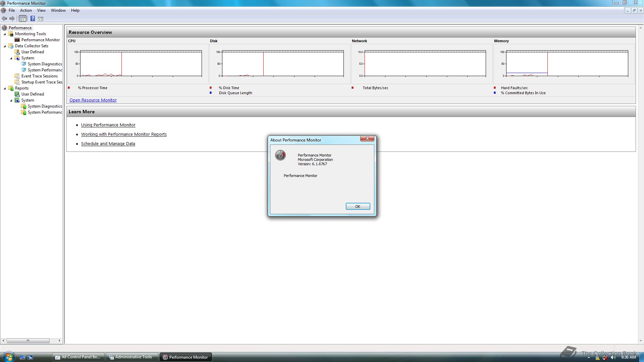The image size is (644, 362).
Task: Click the Event Trace Sessions folder icon
Action: coord(17,76)
